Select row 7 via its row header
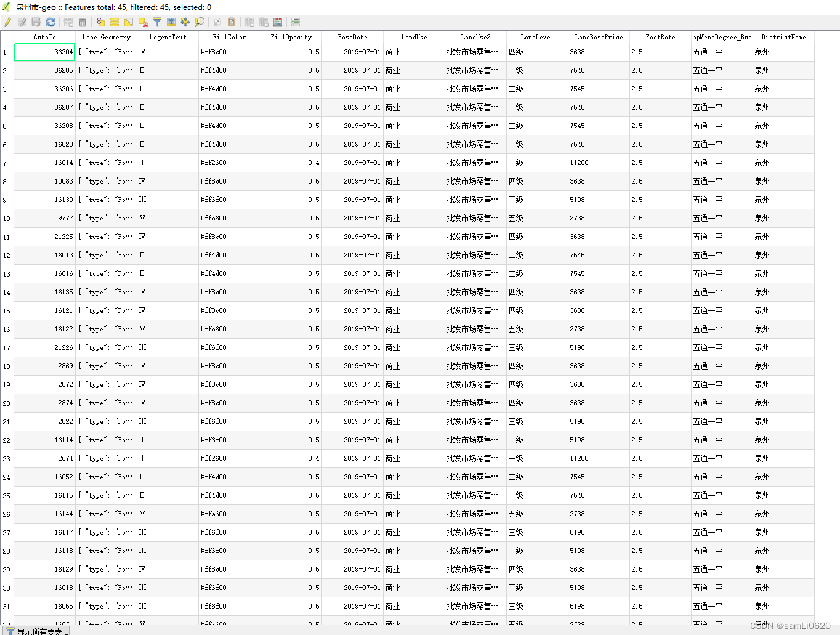 [6, 163]
